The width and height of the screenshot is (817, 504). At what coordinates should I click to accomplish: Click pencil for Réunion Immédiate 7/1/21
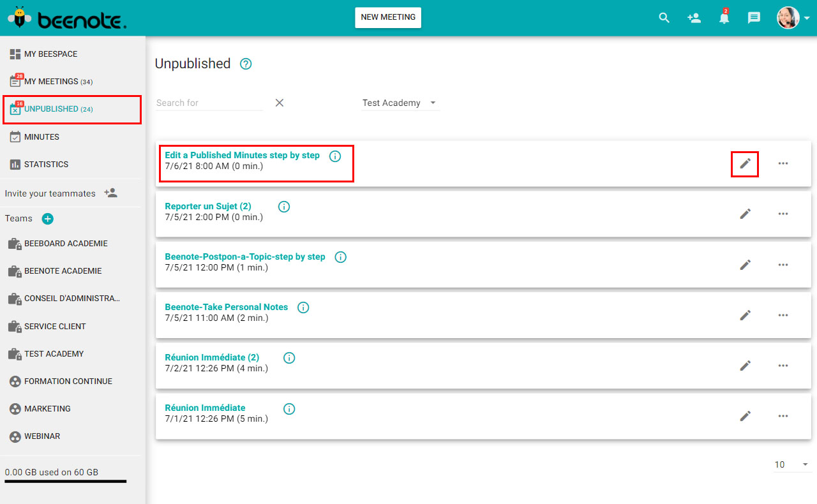tap(745, 415)
